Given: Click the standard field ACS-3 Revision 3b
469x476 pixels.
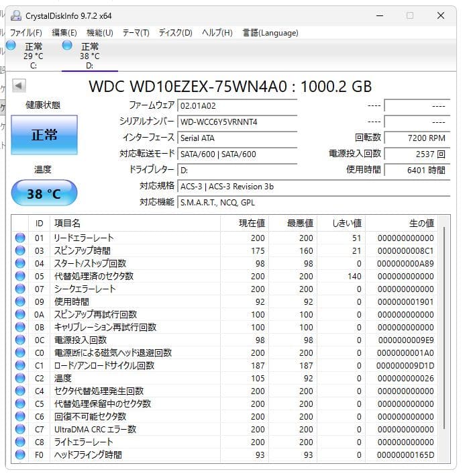Looking at the screenshot, I should click(x=314, y=187).
